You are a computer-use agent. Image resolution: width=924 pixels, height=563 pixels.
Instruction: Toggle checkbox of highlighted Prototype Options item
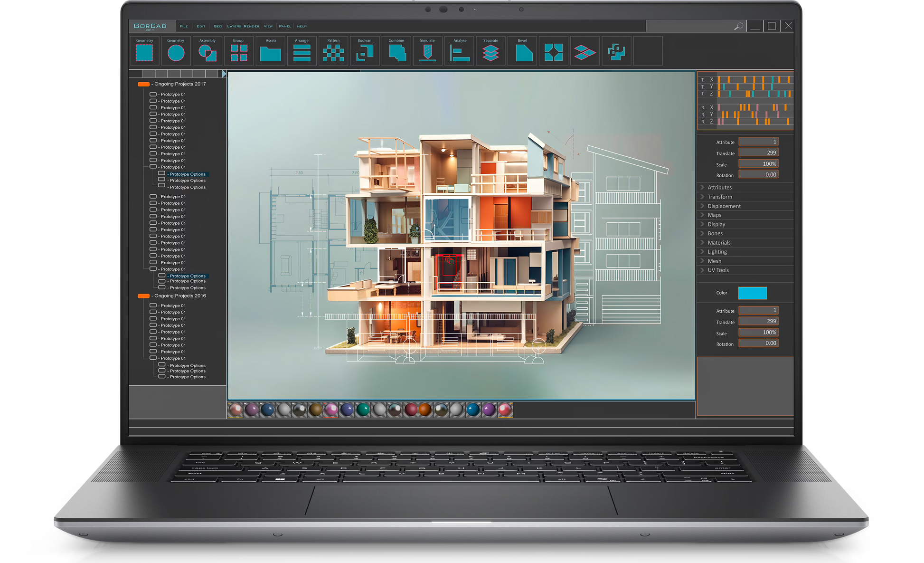pyautogui.click(x=162, y=174)
